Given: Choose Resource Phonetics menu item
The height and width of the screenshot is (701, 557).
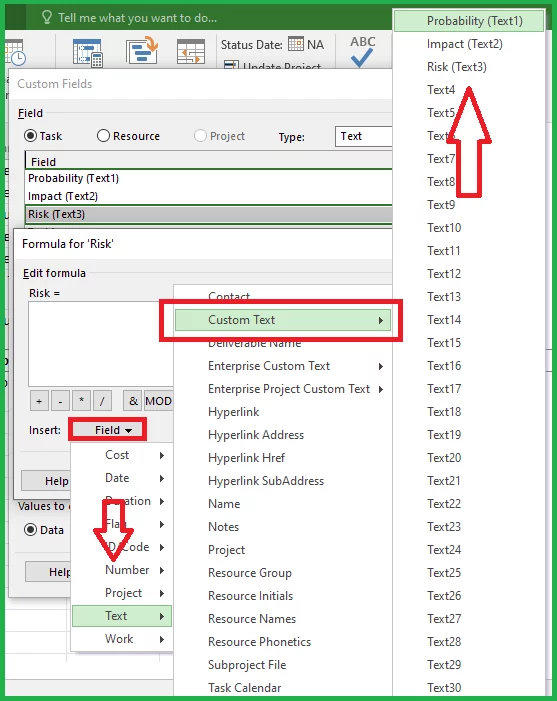Looking at the screenshot, I should click(x=283, y=642).
